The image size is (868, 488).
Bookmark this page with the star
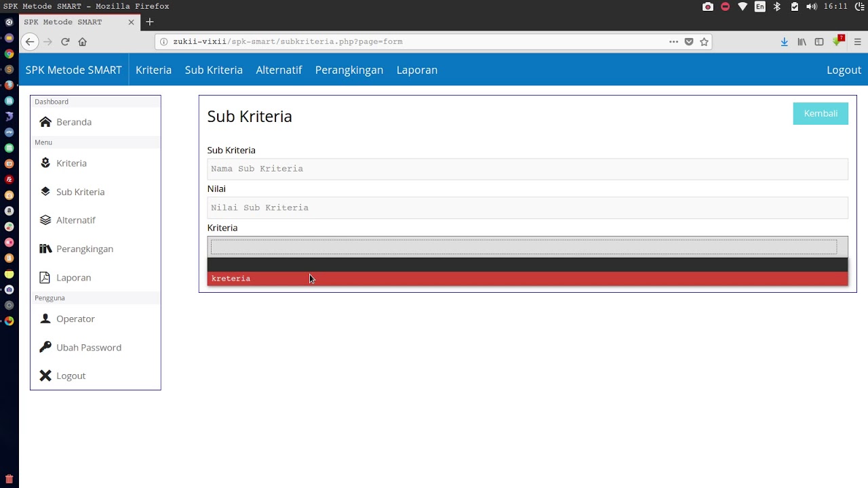pos(704,41)
